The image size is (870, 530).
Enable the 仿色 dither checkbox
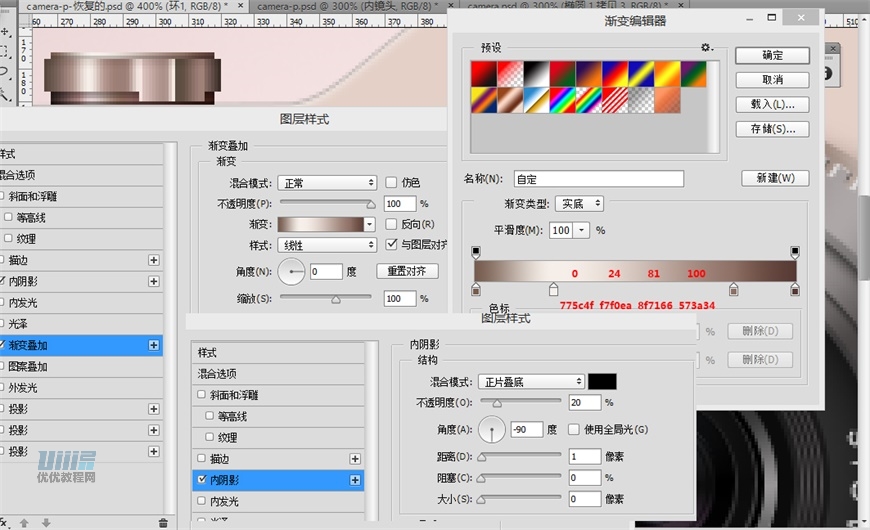391,182
